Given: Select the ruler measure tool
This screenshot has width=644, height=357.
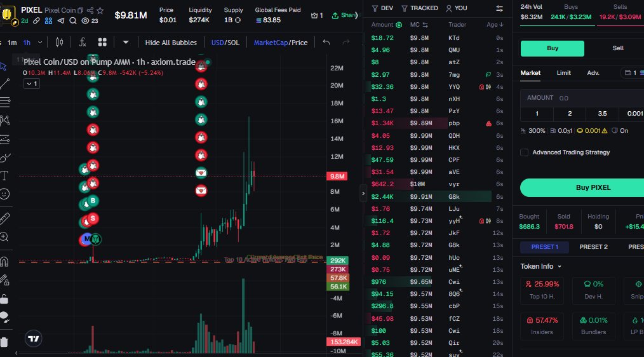Looking at the screenshot, I should click(x=4, y=218).
